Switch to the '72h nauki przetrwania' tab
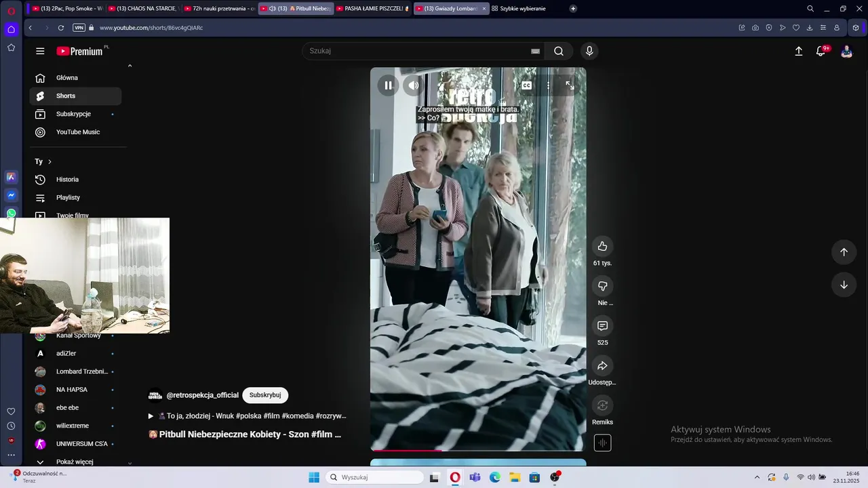868x488 pixels. pos(219,9)
